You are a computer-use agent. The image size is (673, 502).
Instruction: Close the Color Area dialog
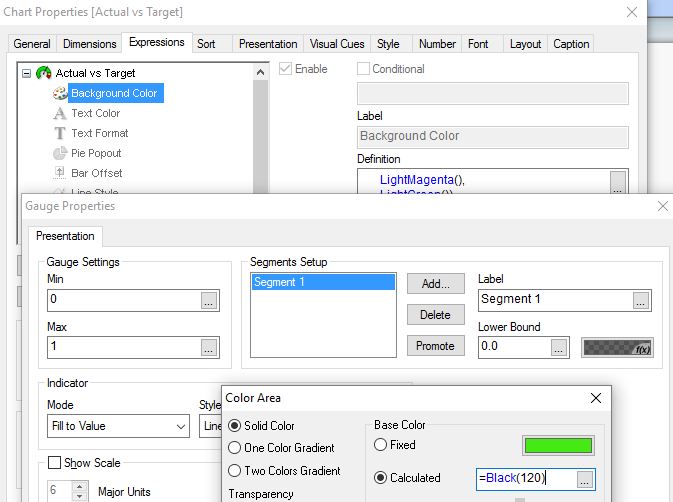596,398
